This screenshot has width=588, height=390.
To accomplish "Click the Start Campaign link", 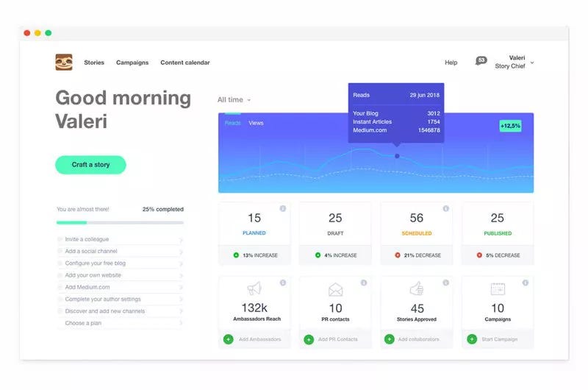I will pyautogui.click(x=500, y=339).
